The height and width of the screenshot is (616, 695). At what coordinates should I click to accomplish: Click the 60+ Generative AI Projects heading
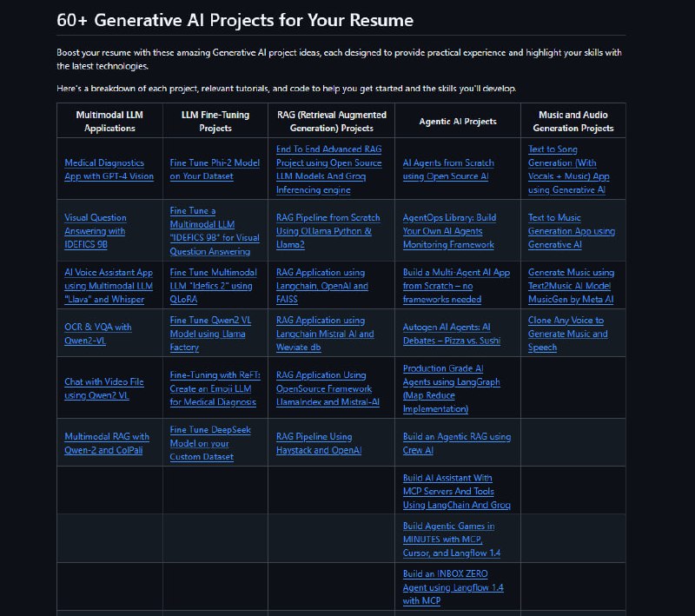coord(235,20)
